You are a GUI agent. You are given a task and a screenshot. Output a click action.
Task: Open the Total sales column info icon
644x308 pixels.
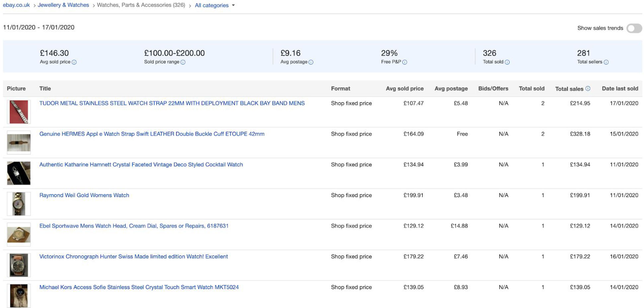(x=588, y=89)
